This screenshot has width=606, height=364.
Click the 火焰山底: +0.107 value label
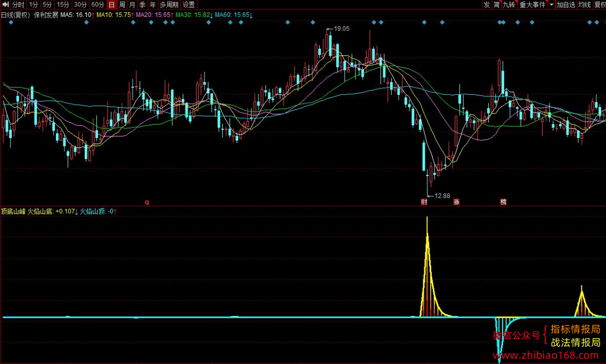click(53, 212)
